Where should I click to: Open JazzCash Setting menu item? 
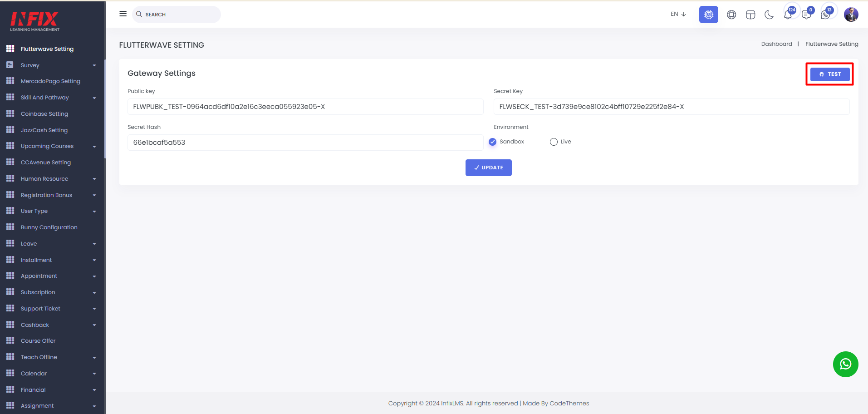44,130
